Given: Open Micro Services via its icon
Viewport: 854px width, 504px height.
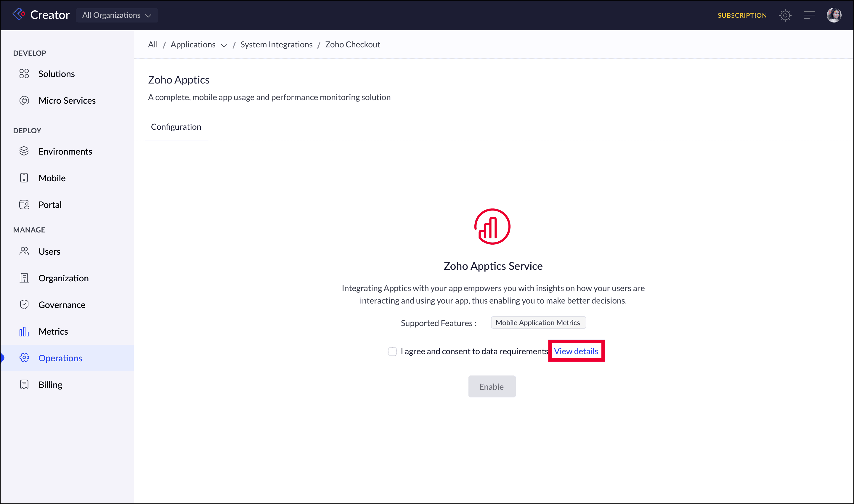Looking at the screenshot, I should [x=24, y=100].
